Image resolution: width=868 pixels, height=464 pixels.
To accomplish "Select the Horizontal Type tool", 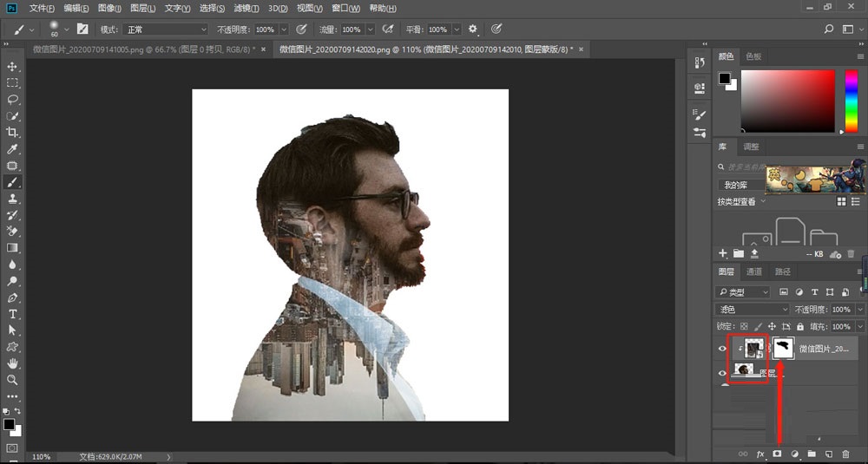I will 12,314.
